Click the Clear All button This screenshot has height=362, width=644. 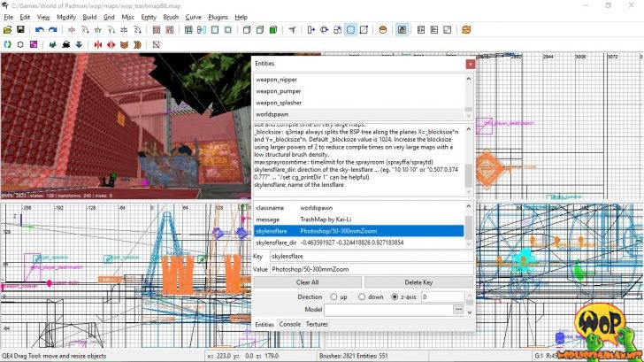pyautogui.click(x=307, y=282)
